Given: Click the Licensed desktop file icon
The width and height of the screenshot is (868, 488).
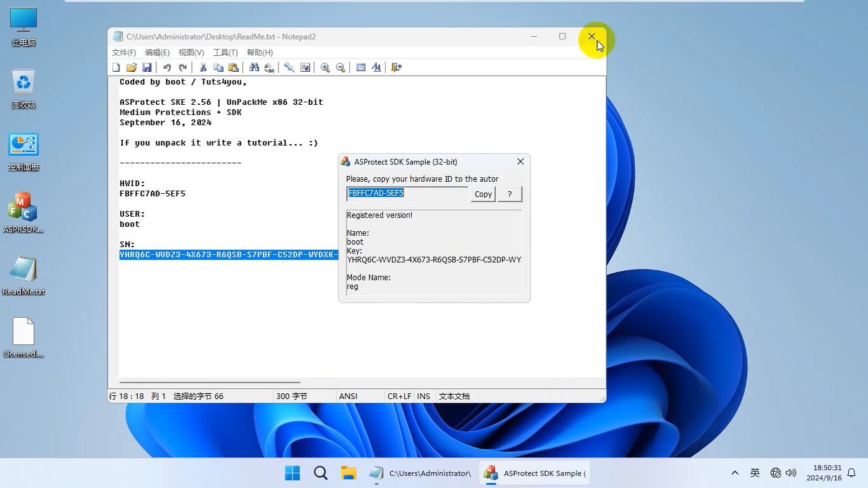Looking at the screenshot, I should 24,337.
